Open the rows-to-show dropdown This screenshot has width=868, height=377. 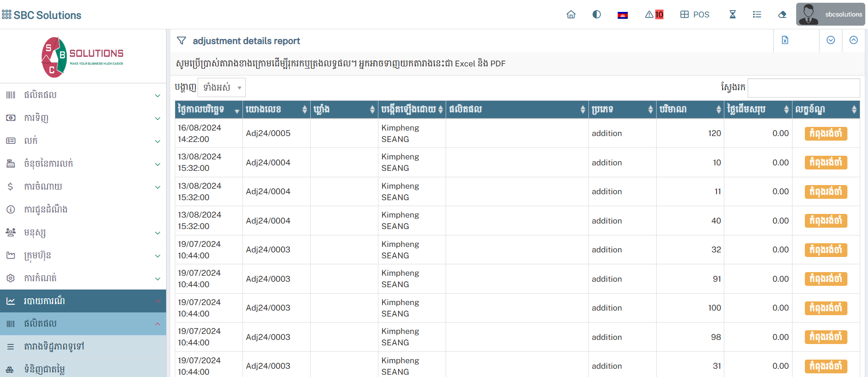tap(221, 87)
